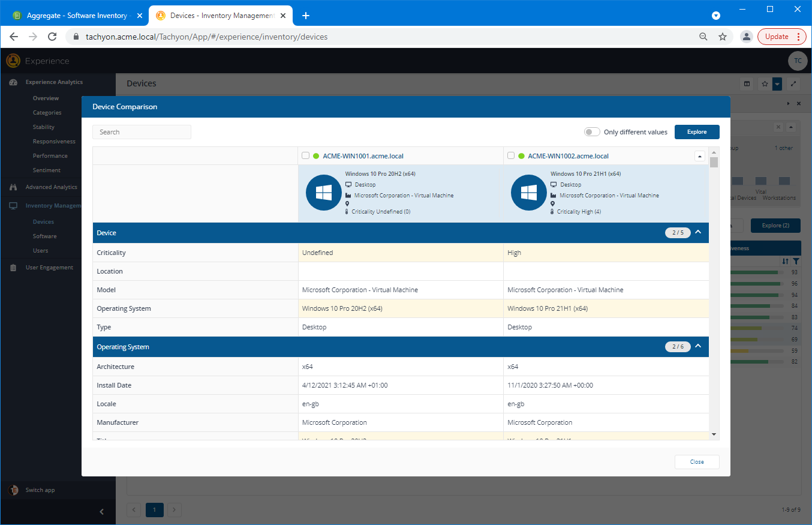Select page 1 in pagination
Viewport: 812px width, 525px height.
tap(154, 510)
